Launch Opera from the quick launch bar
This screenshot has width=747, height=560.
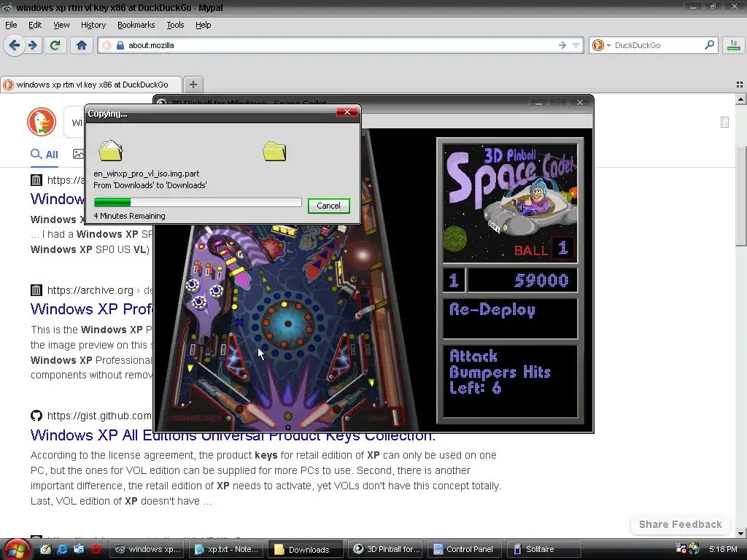pyautogui.click(x=96, y=549)
